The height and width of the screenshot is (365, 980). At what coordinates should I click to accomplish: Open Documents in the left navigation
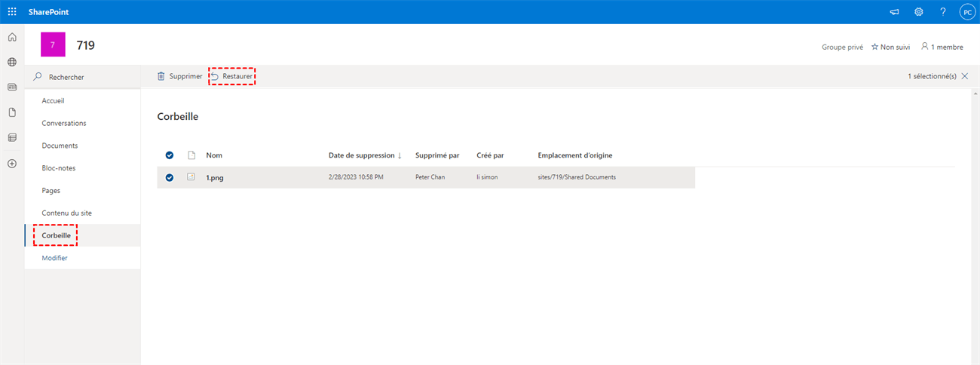point(60,146)
